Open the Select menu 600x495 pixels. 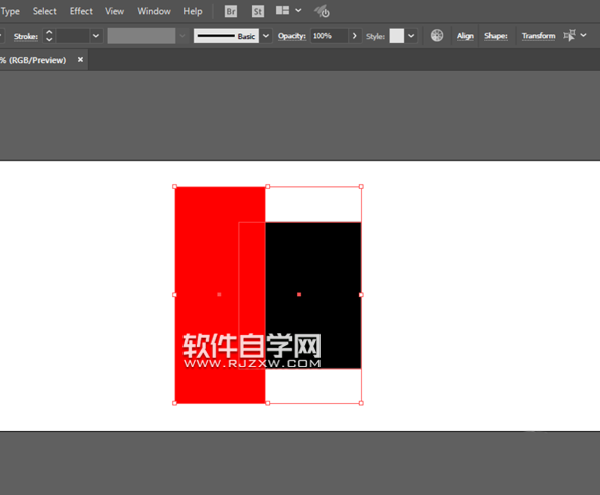tap(44, 11)
